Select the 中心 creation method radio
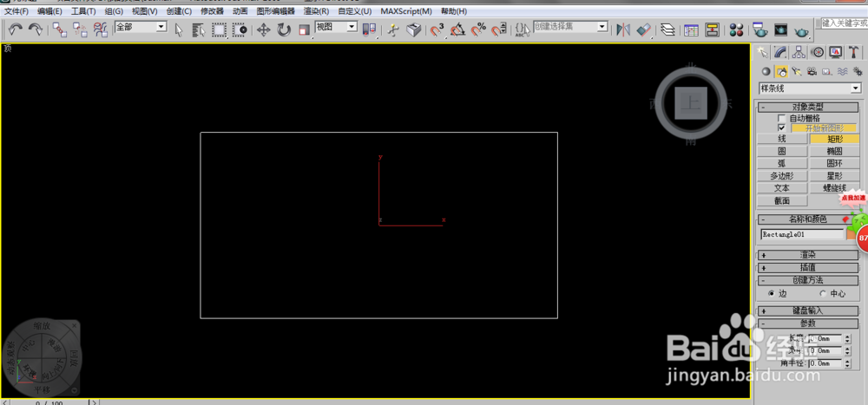The image size is (868, 405). coord(823,294)
